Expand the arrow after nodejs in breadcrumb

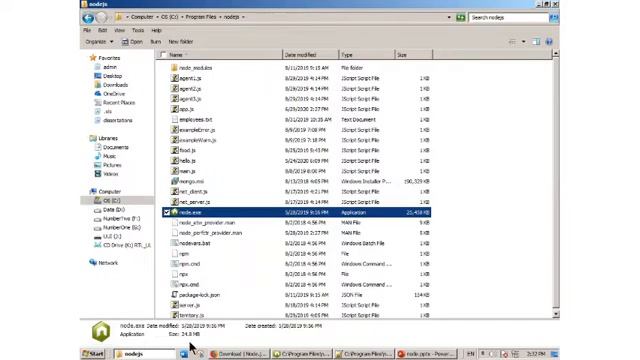click(243, 17)
